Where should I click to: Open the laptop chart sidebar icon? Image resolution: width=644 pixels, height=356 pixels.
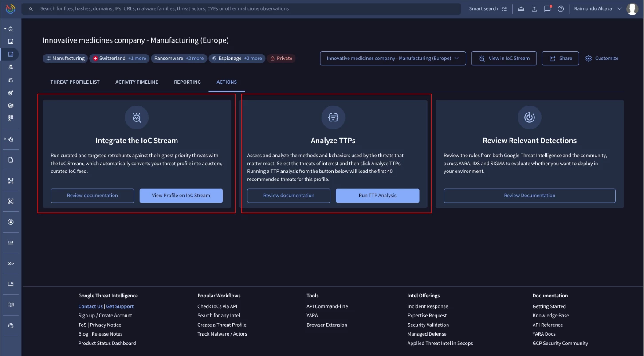click(x=11, y=243)
